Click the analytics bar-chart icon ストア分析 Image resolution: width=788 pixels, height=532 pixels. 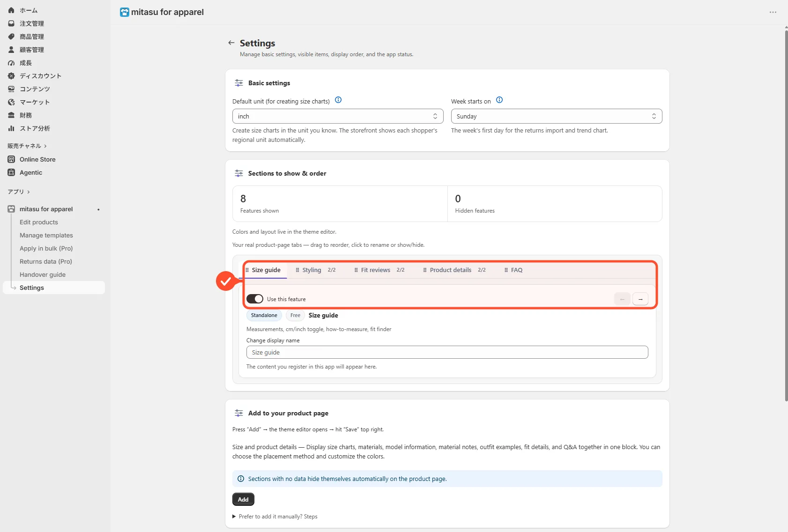(x=11, y=128)
